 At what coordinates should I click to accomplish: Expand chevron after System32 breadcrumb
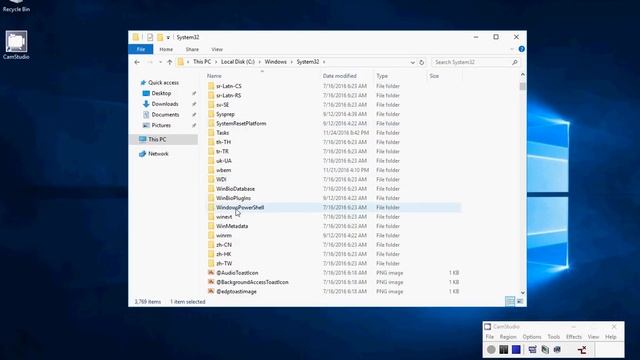[324, 62]
